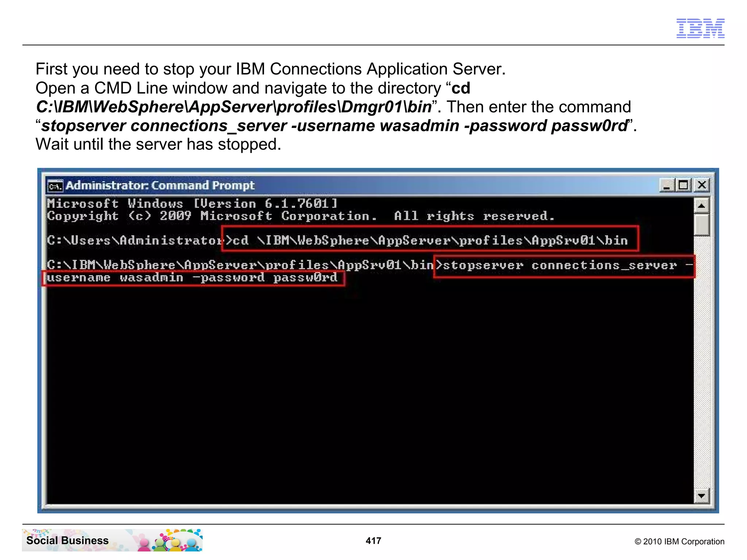Click the IBM logo in the header

tap(700, 28)
